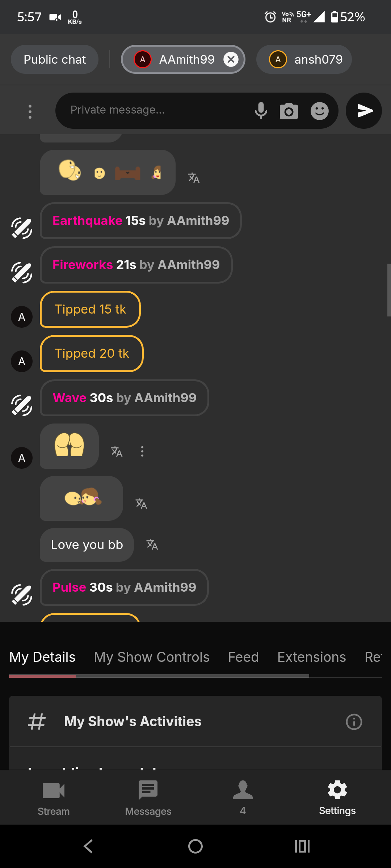Open the emoji picker smiley icon
Screen dimensions: 391x868
[x=319, y=111]
